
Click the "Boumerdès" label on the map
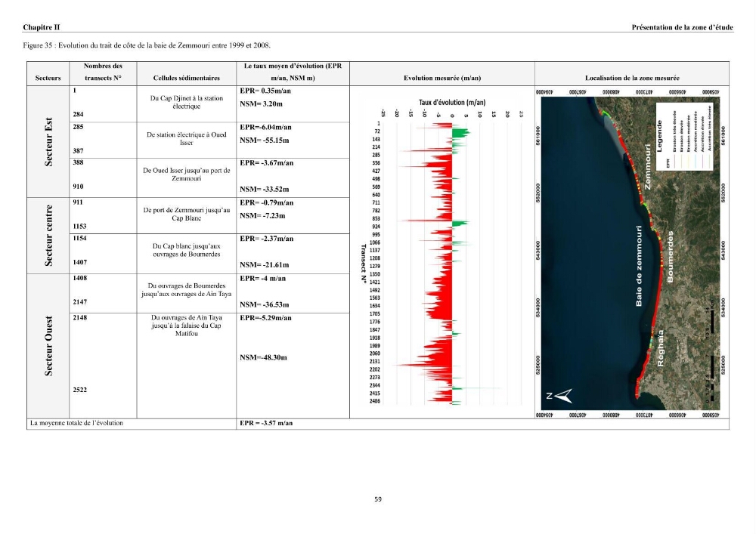670,257
